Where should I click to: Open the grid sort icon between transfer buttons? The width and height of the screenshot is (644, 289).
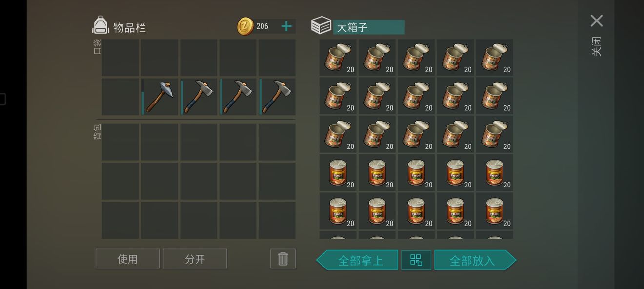coord(416,260)
